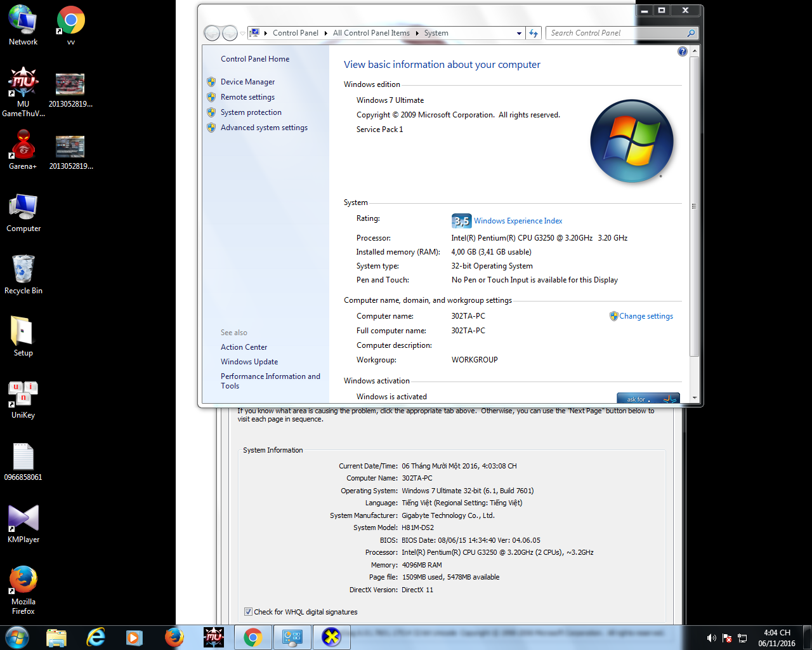Go back with the back arrow button

coord(212,32)
